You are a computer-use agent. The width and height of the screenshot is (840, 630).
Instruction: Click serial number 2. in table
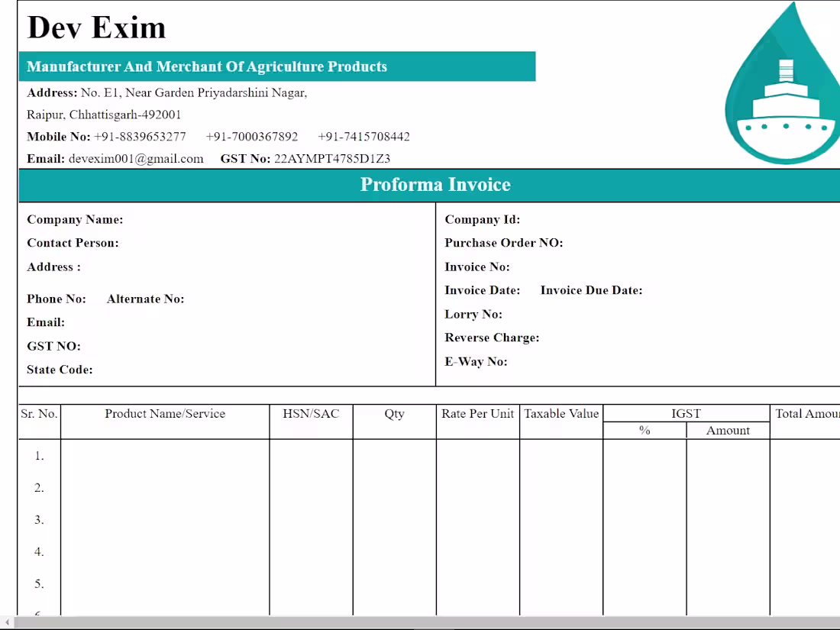(39, 487)
